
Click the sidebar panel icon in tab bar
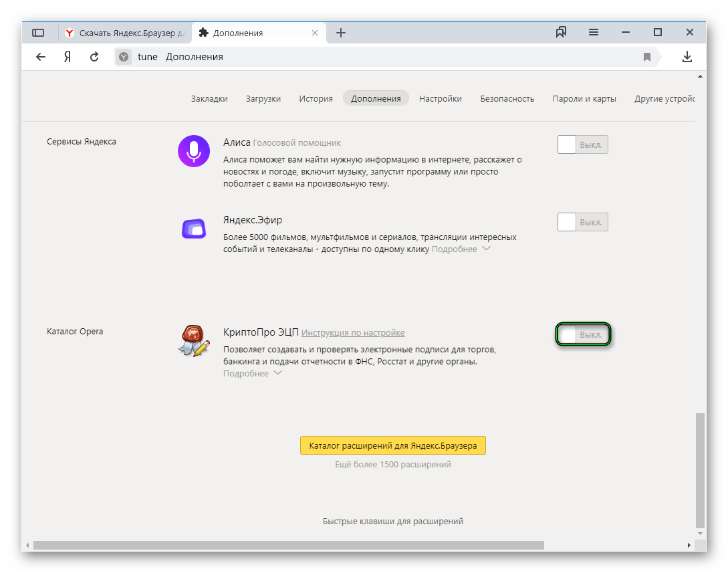pos(38,33)
